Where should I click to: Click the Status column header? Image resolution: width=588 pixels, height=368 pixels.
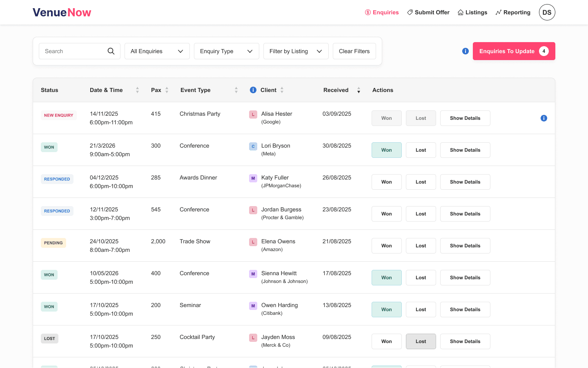point(49,90)
